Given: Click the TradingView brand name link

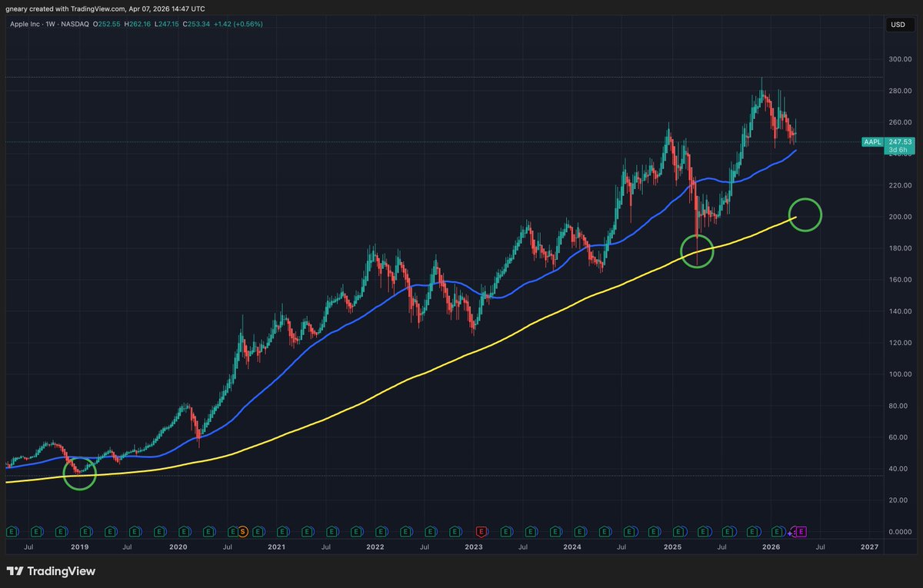Looking at the screenshot, I should 61,571.
